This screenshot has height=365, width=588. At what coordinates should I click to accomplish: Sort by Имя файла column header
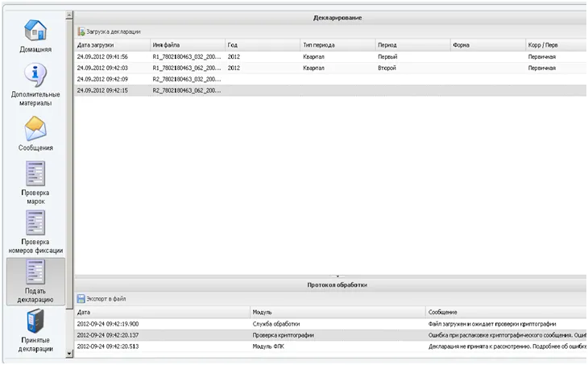188,45
